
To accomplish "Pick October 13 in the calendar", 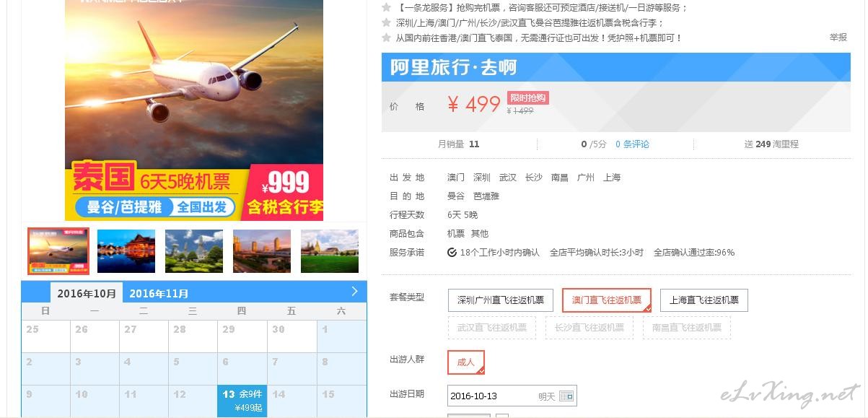I will 242,401.
